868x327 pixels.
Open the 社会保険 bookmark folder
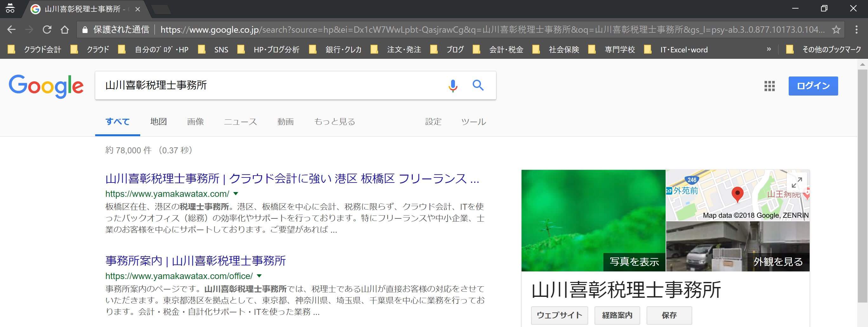click(x=556, y=50)
